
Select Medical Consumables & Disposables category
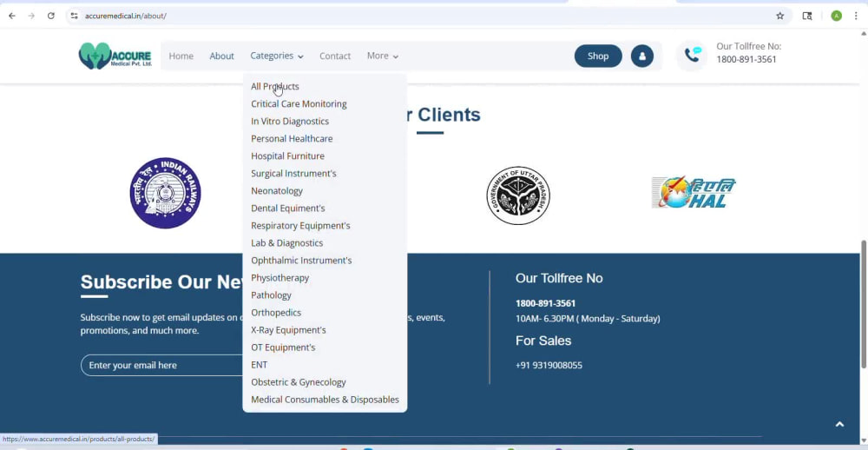point(325,400)
